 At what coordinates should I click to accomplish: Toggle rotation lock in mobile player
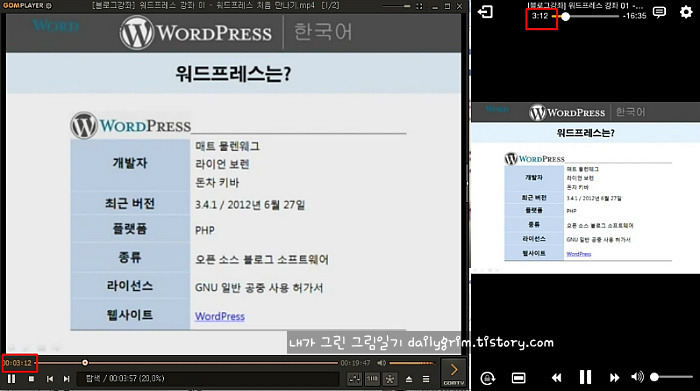[x=488, y=378]
